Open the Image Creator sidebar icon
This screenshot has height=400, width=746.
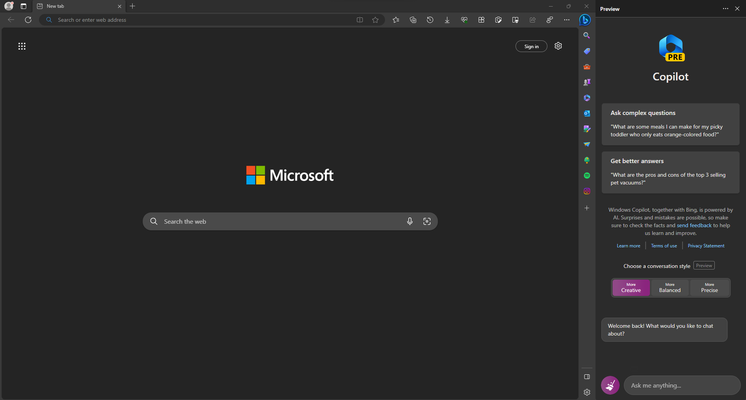[587, 129]
